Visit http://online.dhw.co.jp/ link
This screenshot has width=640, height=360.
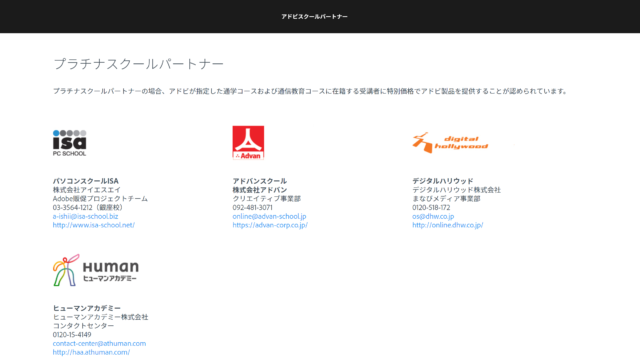click(x=448, y=225)
